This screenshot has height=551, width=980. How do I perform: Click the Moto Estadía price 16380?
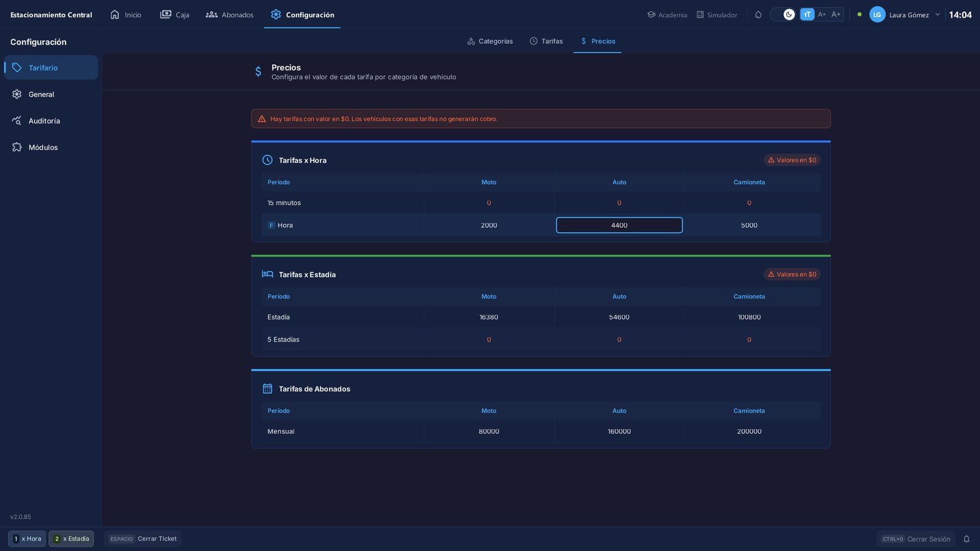click(x=489, y=317)
